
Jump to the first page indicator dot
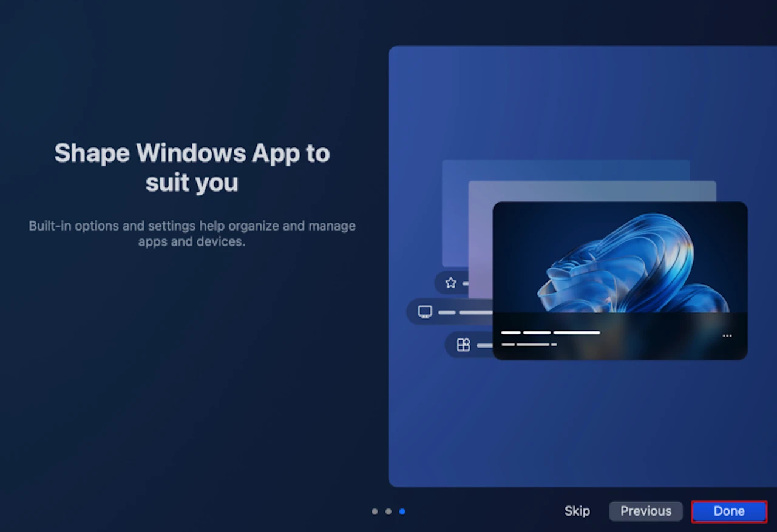pyautogui.click(x=375, y=511)
